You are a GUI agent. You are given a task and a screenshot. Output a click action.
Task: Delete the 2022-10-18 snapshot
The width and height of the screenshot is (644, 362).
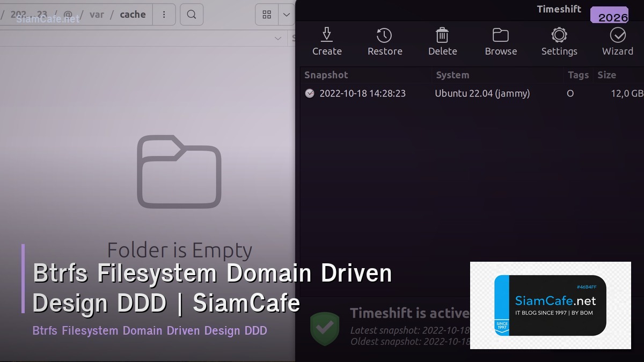tap(442, 42)
